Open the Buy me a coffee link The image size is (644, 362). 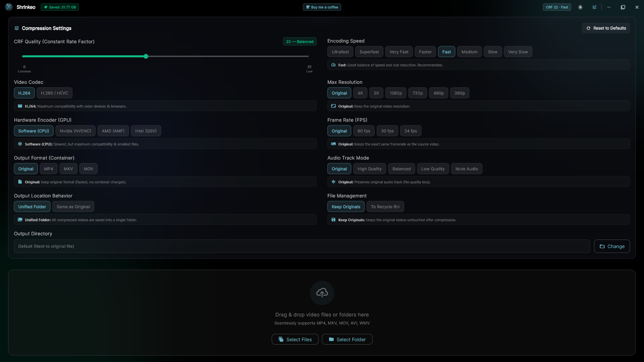[322, 7]
